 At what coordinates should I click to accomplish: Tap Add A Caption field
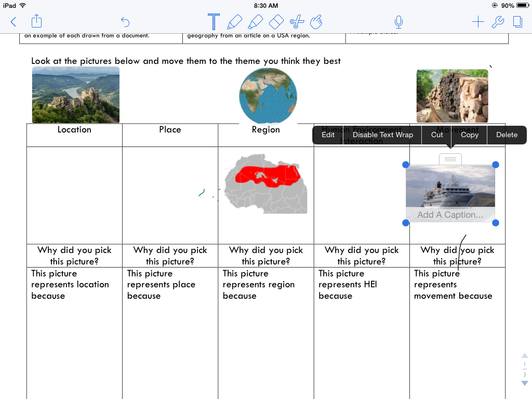click(450, 215)
